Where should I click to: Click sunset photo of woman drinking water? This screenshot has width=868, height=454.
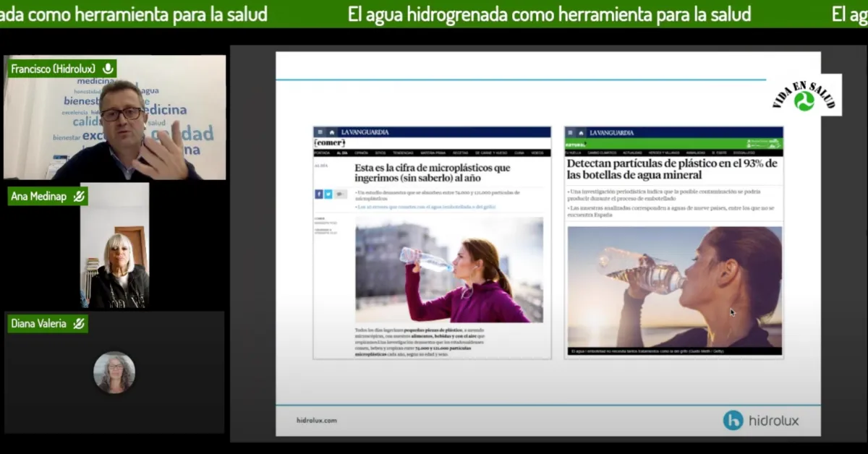click(674, 287)
